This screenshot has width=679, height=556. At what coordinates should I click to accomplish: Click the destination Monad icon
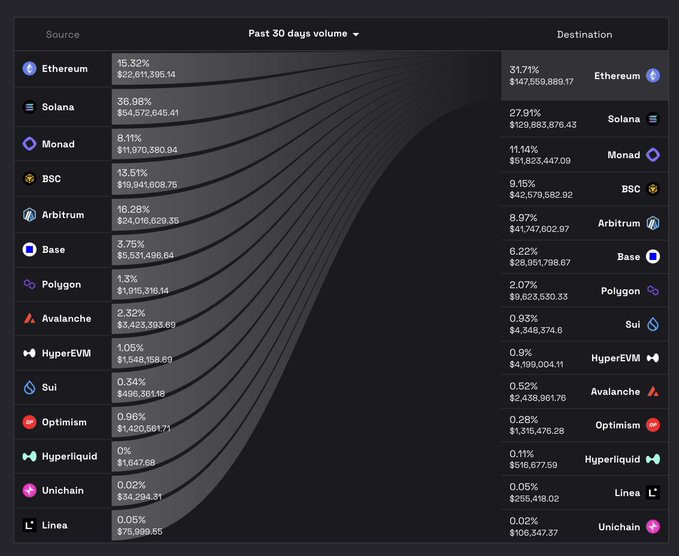(x=653, y=155)
